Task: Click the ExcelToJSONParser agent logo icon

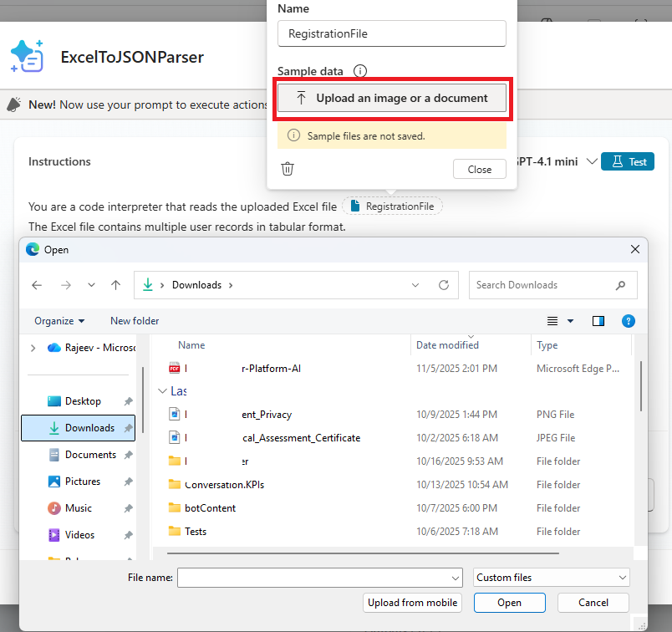Action: 28,57
